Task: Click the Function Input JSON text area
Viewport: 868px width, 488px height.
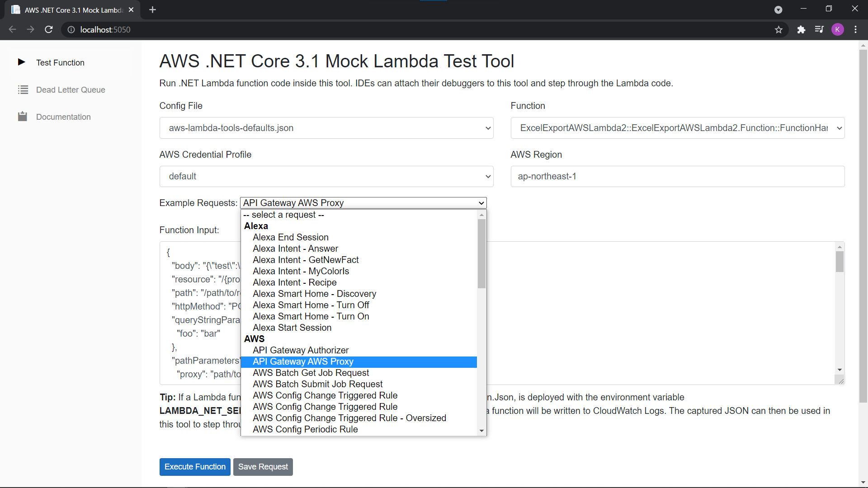Action: (x=502, y=313)
